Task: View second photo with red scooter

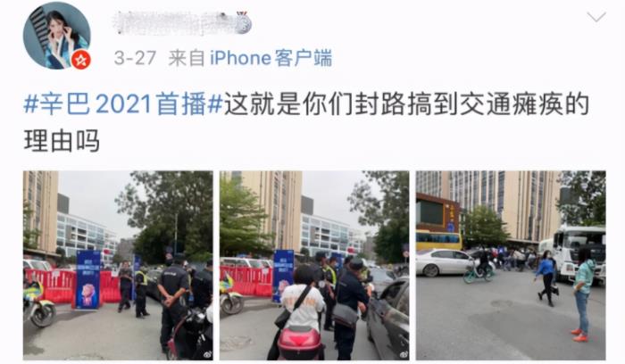Action: pos(314,266)
